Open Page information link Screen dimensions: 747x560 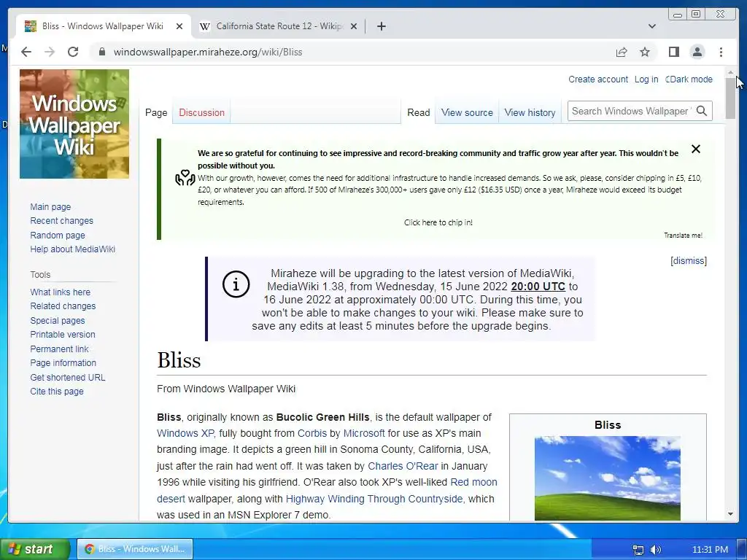pyautogui.click(x=63, y=363)
